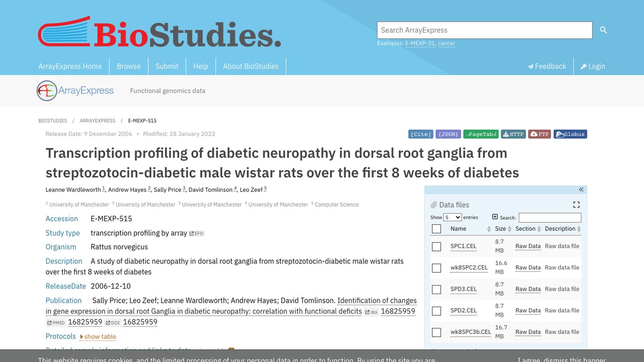The width and height of the screenshot is (644, 362).
Task: Open advanced search plus icon
Action: tap(495, 217)
